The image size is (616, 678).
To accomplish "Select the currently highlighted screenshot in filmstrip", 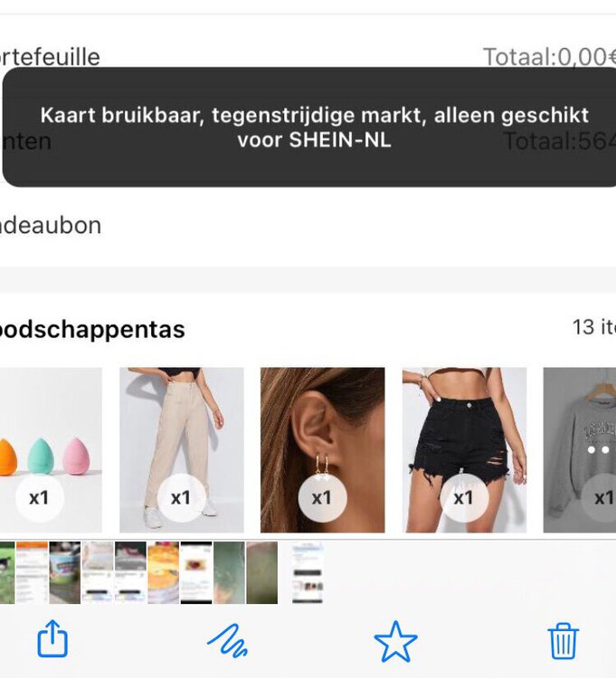I will (308, 572).
